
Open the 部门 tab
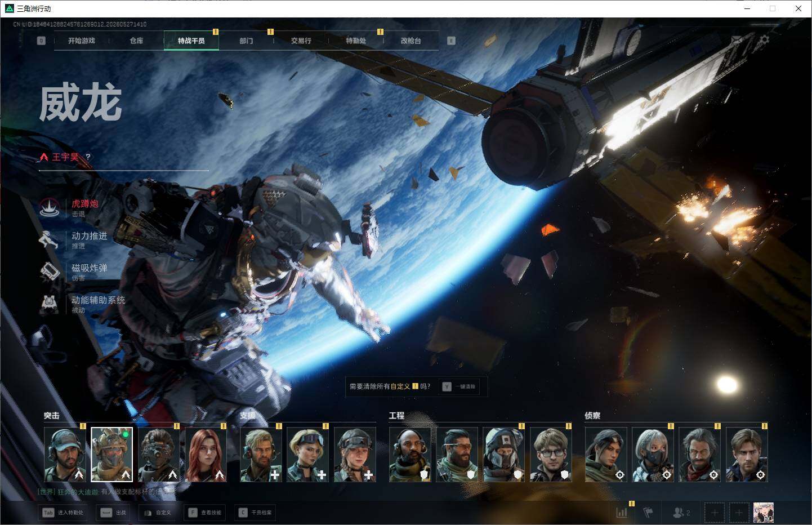click(x=246, y=41)
